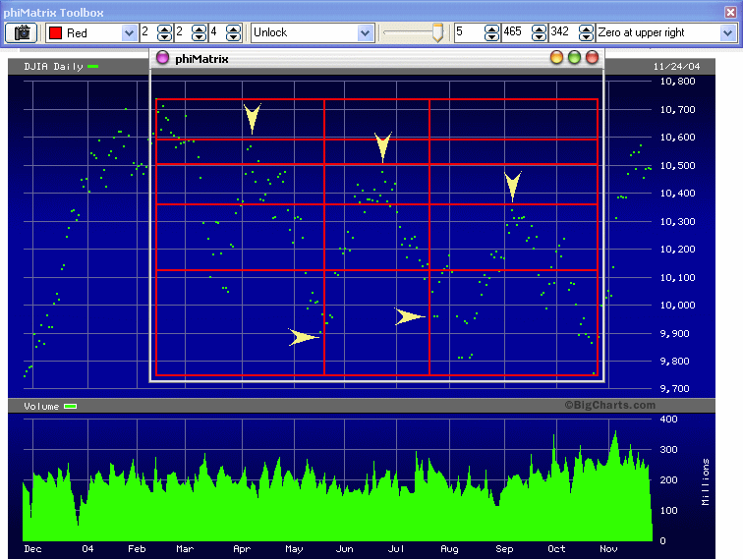Open the Zero at upper right dropdown

click(x=727, y=32)
